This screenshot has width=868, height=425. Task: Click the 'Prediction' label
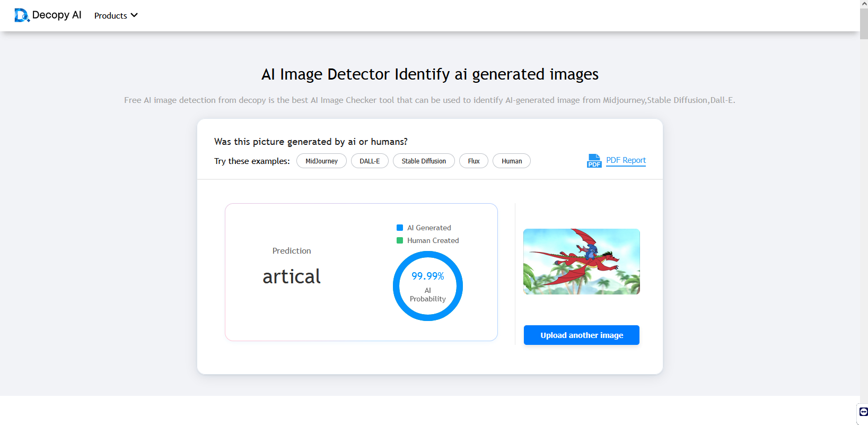292,251
